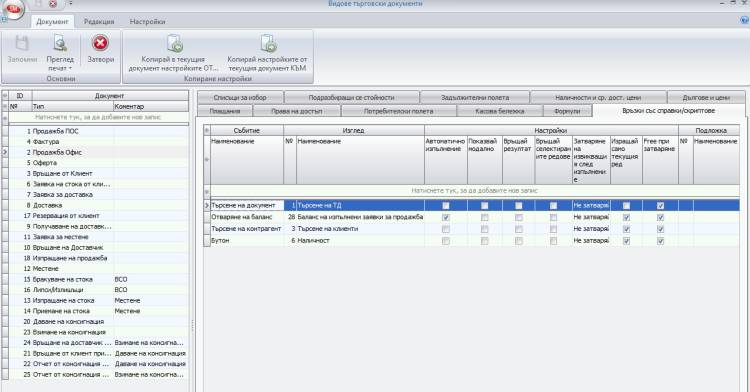The width and height of the screenshot is (750, 392).
Task: Open Не затваря combo in Бутон row
Action: [x=591, y=241]
